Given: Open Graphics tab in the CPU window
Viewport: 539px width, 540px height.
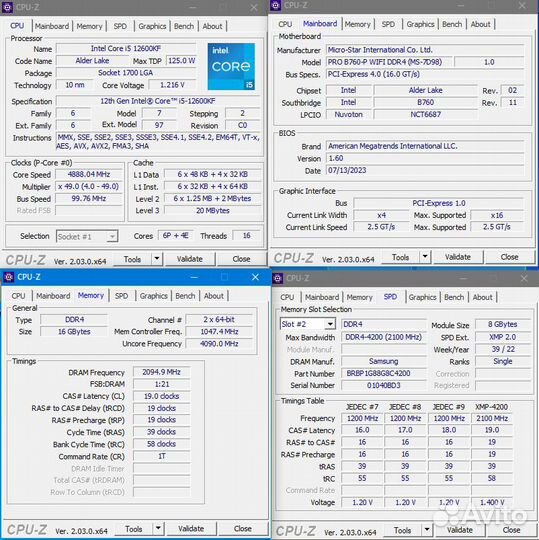Looking at the screenshot, I should point(152,26).
